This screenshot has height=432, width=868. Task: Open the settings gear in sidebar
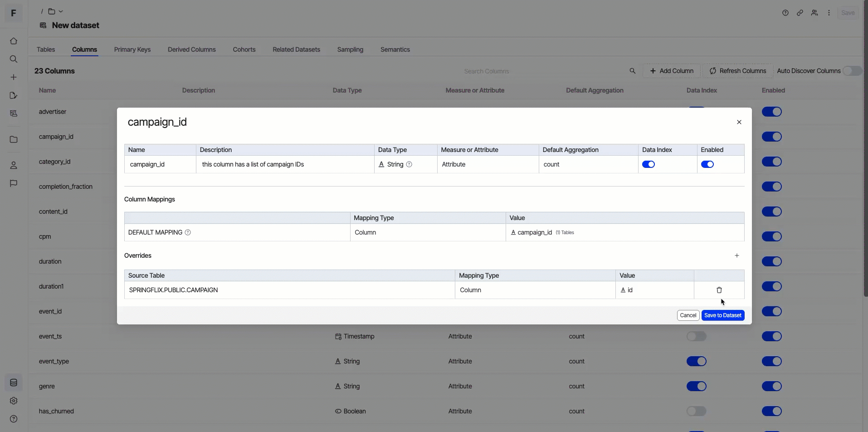[14, 401]
